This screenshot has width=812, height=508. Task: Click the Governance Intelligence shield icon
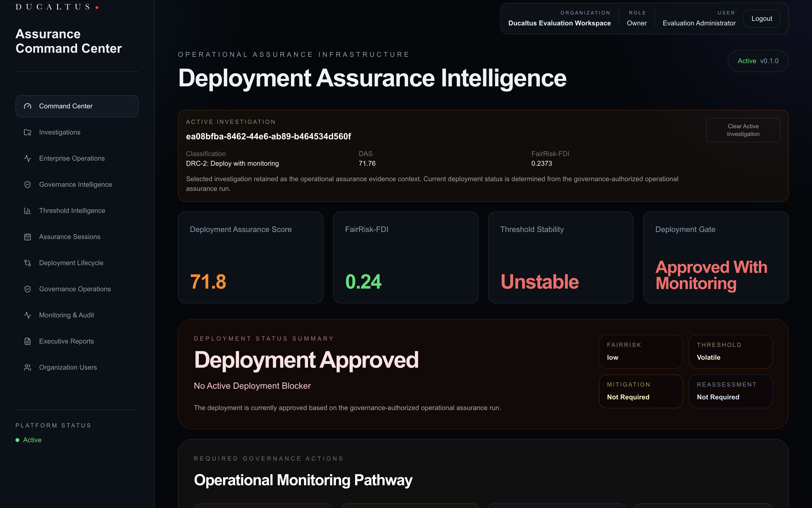coord(28,184)
